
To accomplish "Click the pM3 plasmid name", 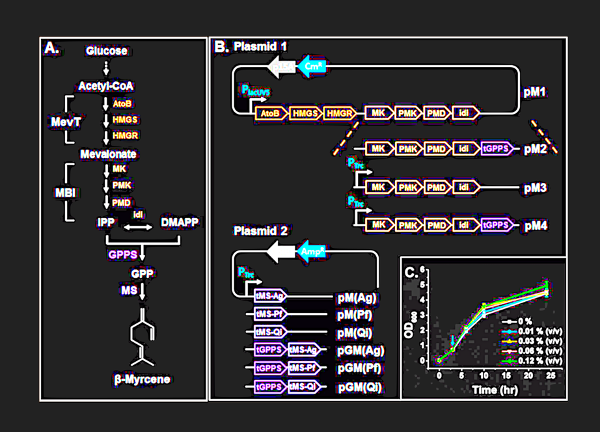I will [536, 187].
